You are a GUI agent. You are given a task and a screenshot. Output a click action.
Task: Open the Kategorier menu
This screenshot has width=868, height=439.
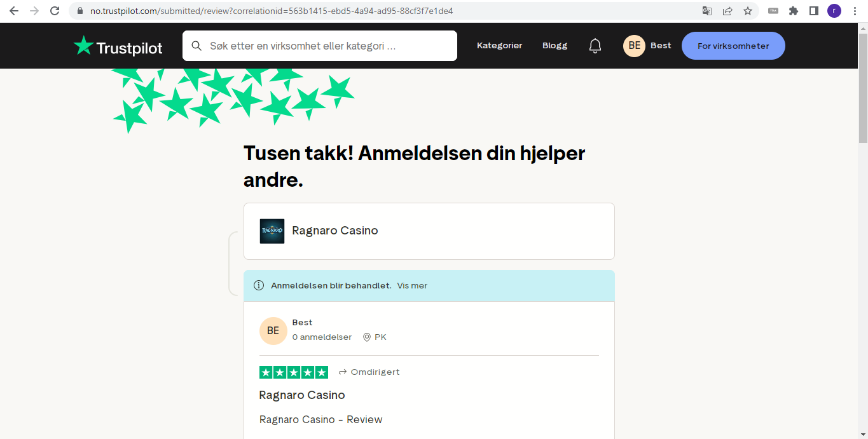(500, 46)
